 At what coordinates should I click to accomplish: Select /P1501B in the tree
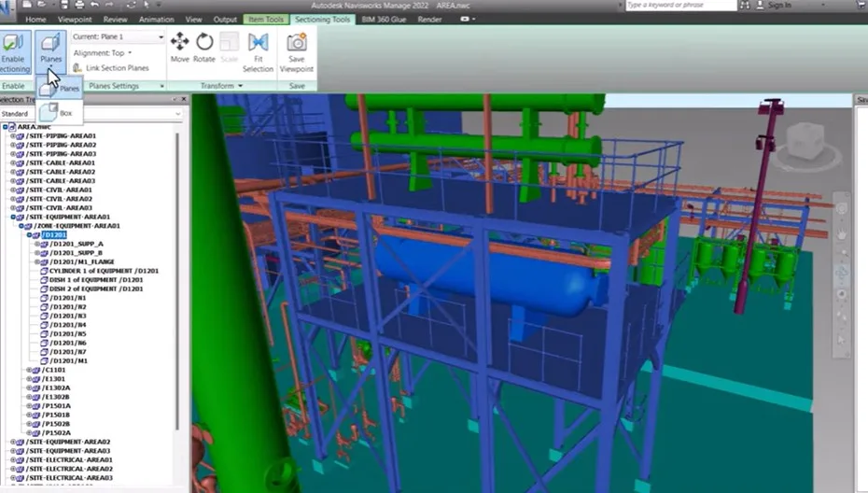[56, 415]
